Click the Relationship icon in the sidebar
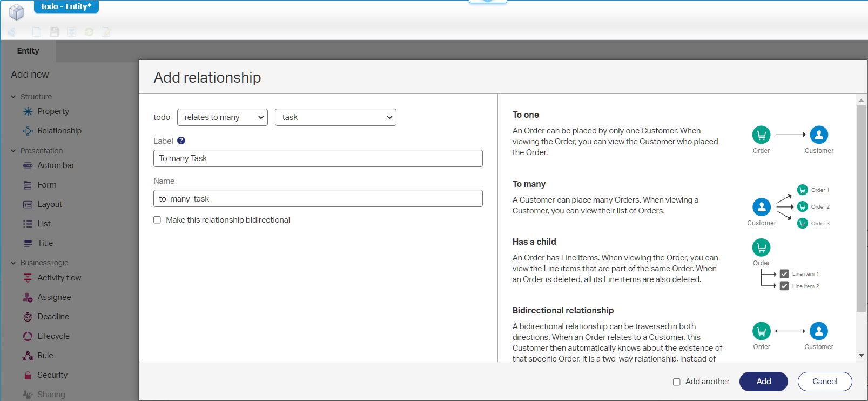 click(x=28, y=131)
